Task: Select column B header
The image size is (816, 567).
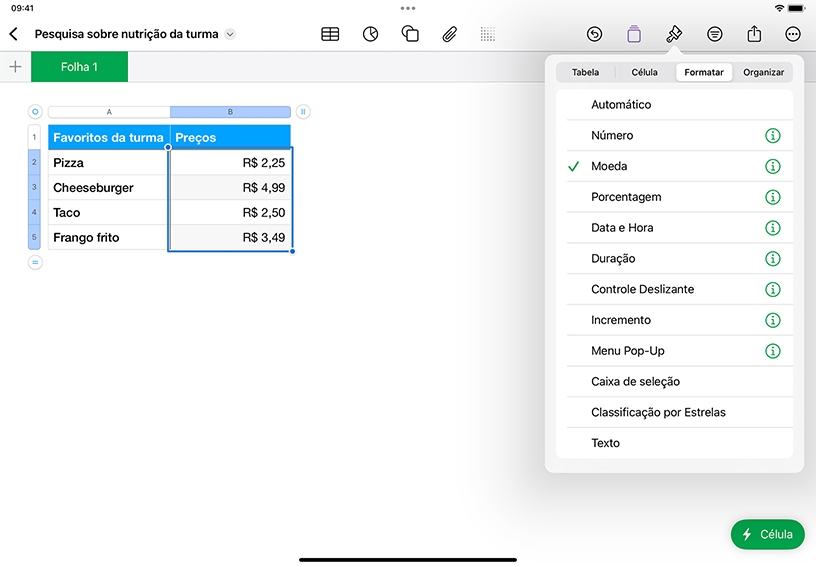Action: [230, 112]
